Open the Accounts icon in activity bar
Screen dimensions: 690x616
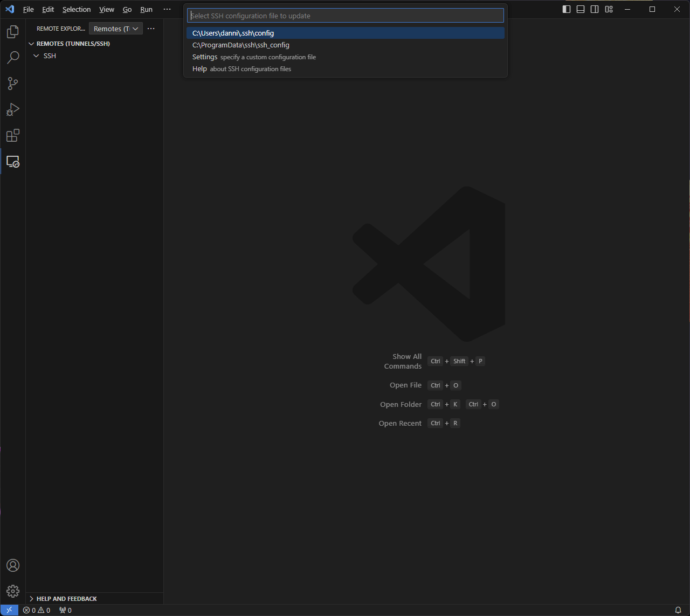(13, 565)
